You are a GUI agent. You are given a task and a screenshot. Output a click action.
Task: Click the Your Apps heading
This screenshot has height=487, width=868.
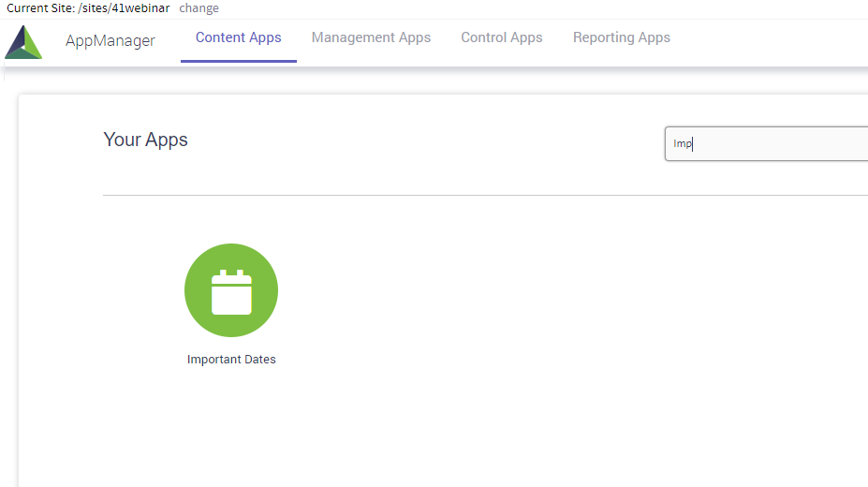coord(145,140)
